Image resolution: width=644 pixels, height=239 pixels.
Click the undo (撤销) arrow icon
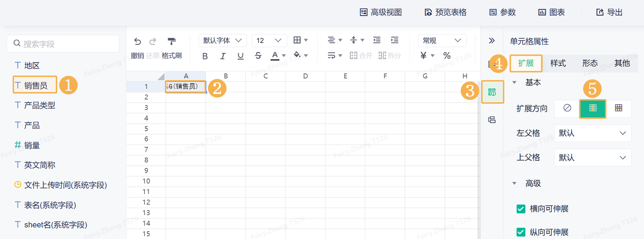(138, 41)
